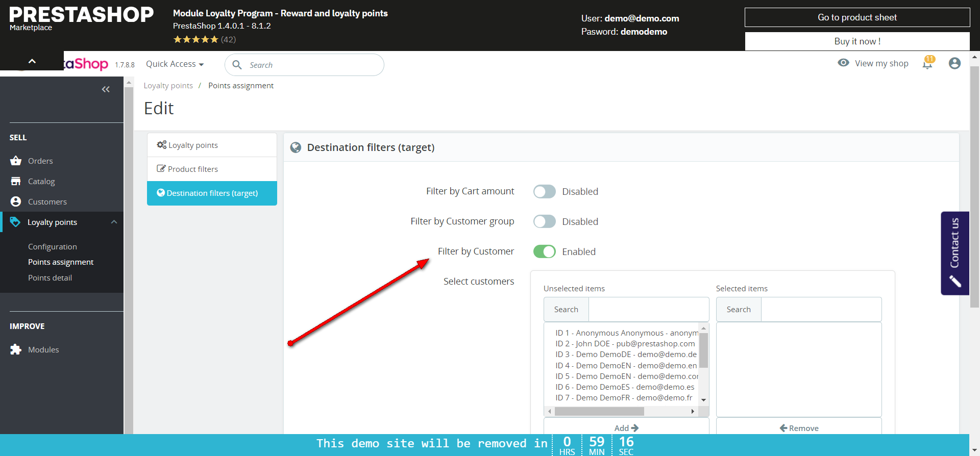Click the main page vertical scrollbar
Screen dimensions: 980x456
coord(974,186)
